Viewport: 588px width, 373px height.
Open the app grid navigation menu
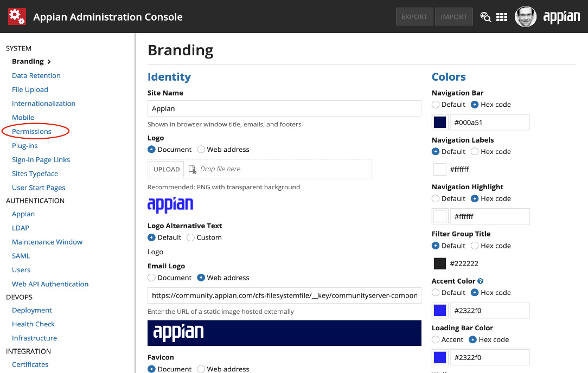tap(502, 17)
